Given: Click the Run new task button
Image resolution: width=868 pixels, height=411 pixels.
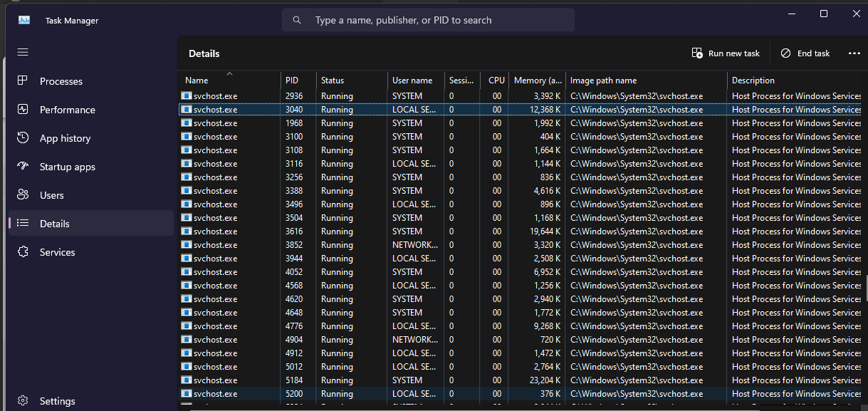Looking at the screenshot, I should point(726,53).
